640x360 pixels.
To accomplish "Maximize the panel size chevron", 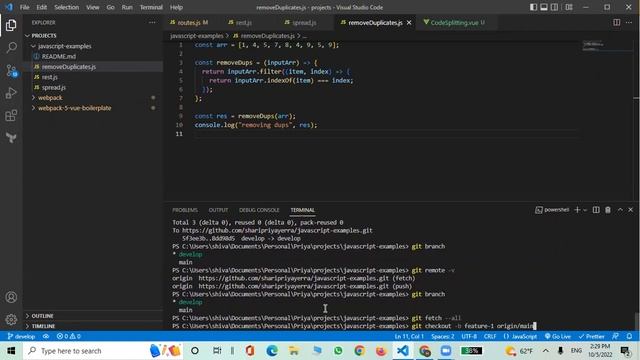I will pos(620,210).
